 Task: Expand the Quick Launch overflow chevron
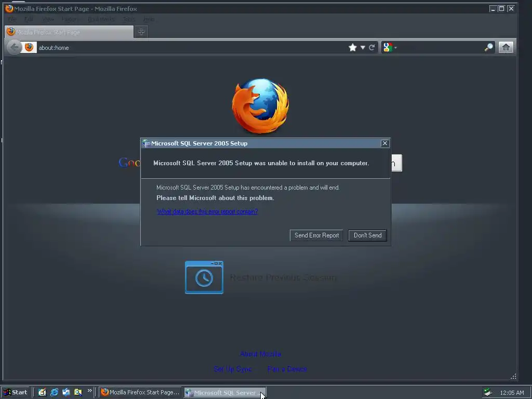pyautogui.click(x=89, y=391)
